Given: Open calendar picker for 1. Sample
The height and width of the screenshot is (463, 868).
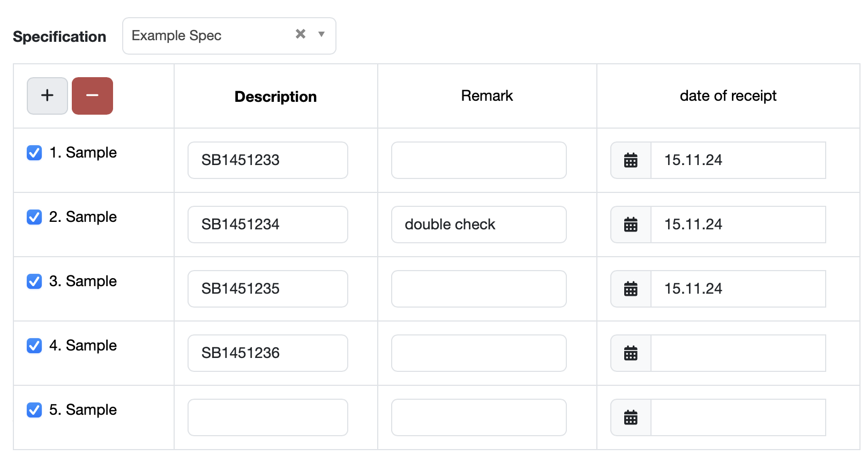Looking at the screenshot, I should (x=631, y=160).
